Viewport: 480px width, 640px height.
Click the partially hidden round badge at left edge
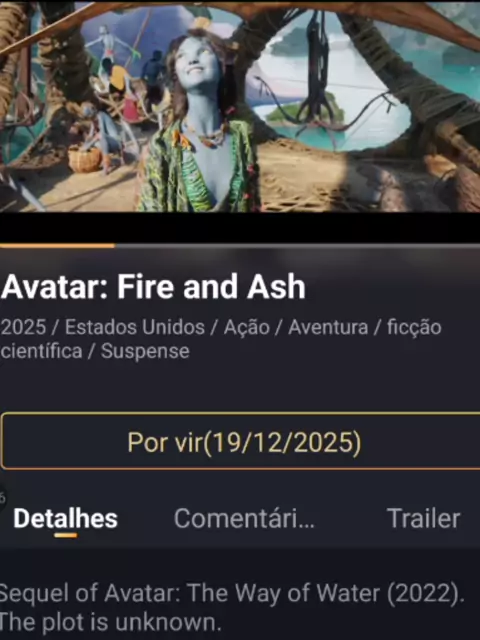coord(2,498)
